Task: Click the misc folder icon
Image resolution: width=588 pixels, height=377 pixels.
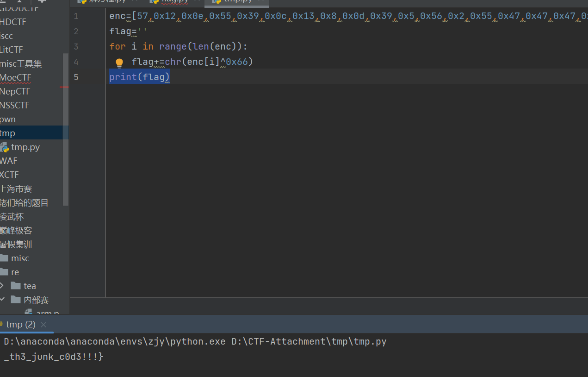Action: (x=4, y=258)
